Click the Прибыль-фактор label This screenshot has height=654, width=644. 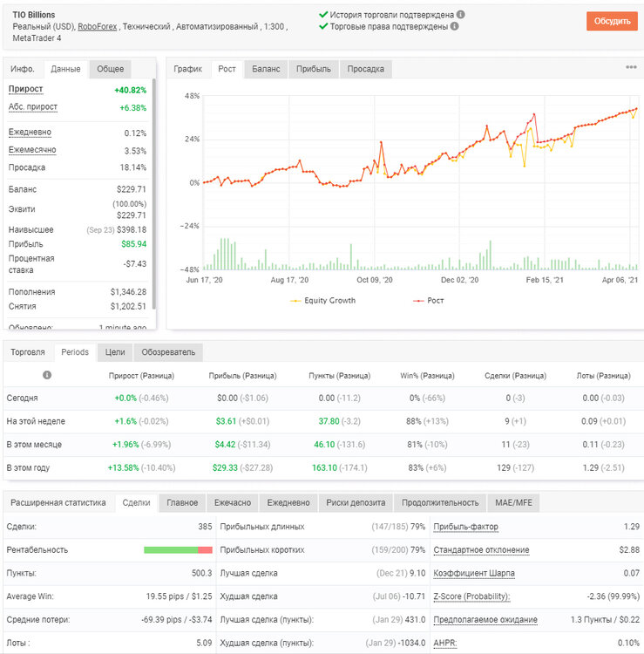(x=465, y=527)
